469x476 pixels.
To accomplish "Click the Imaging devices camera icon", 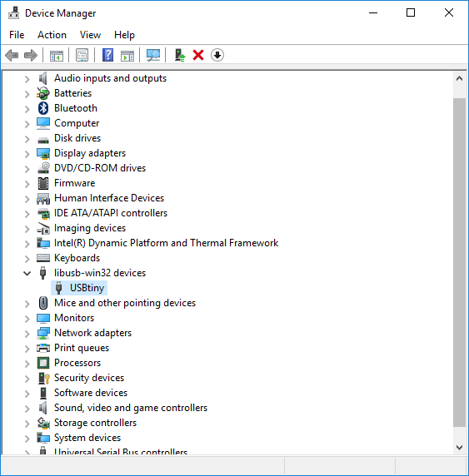I will pos(43,228).
